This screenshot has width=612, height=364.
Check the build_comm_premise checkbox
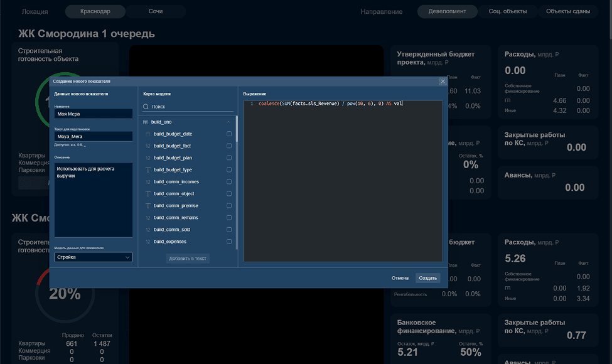229,206
